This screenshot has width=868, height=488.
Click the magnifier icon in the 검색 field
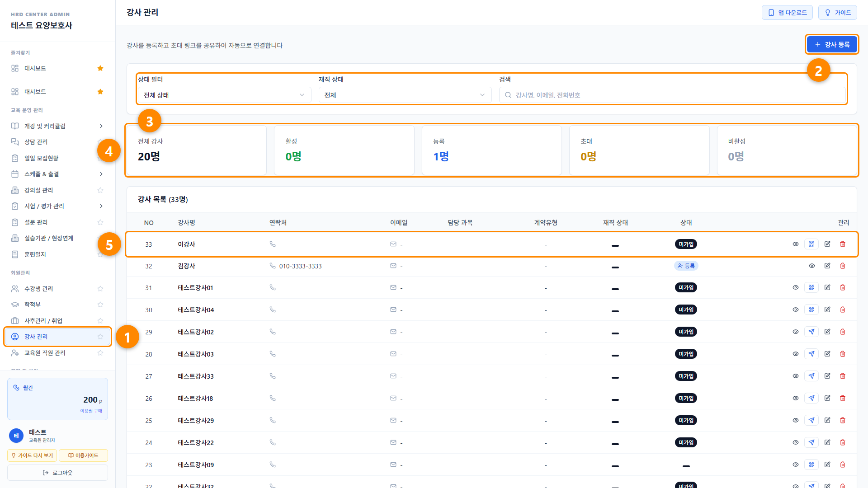pos(508,95)
